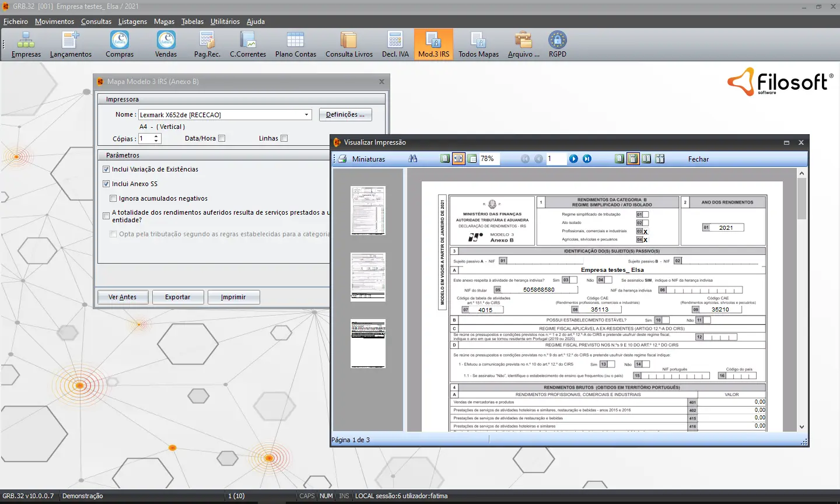Open the Utilitários menu

coord(225,21)
